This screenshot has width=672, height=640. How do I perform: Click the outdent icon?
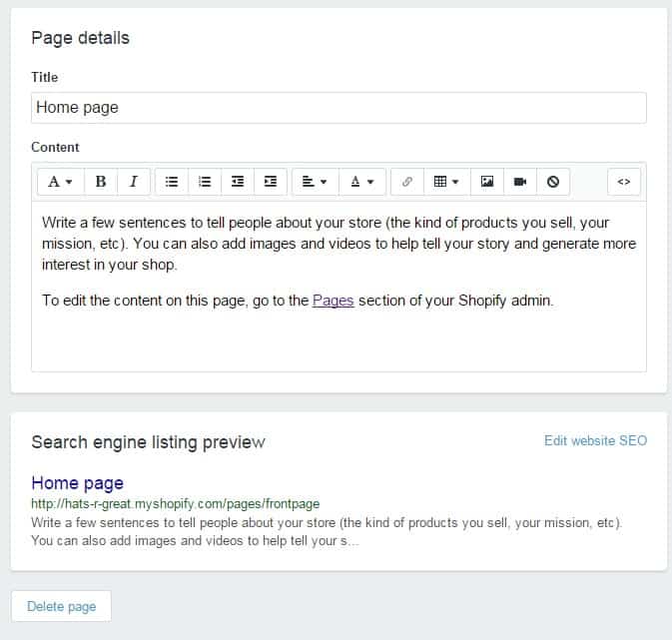click(238, 182)
